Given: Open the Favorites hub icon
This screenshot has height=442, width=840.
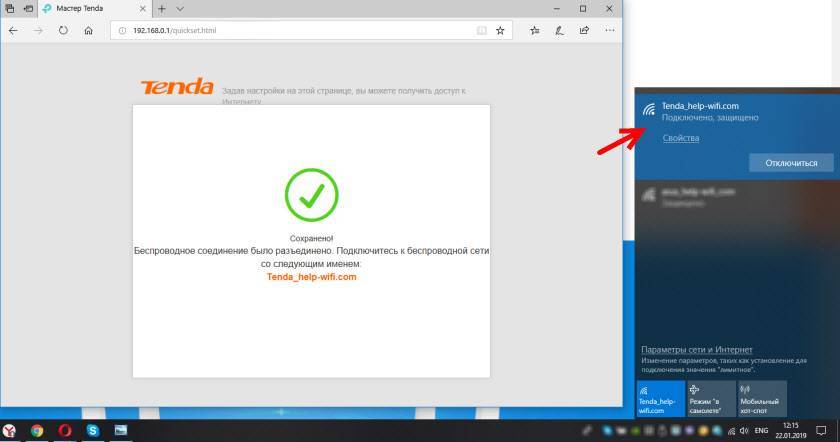Looking at the screenshot, I should tap(535, 31).
